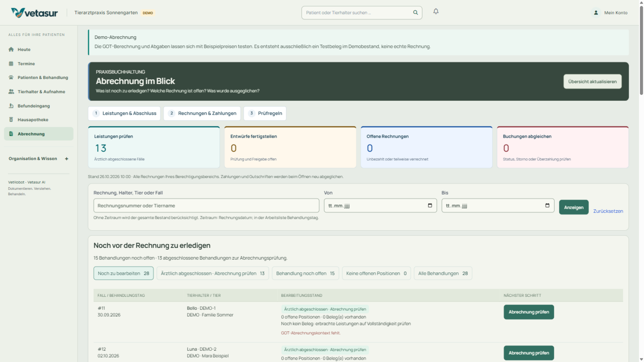Select filter Ärztlich abgeschlossen · Abrechnung prüfen 13
644x362 pixels.
[213, 274]
